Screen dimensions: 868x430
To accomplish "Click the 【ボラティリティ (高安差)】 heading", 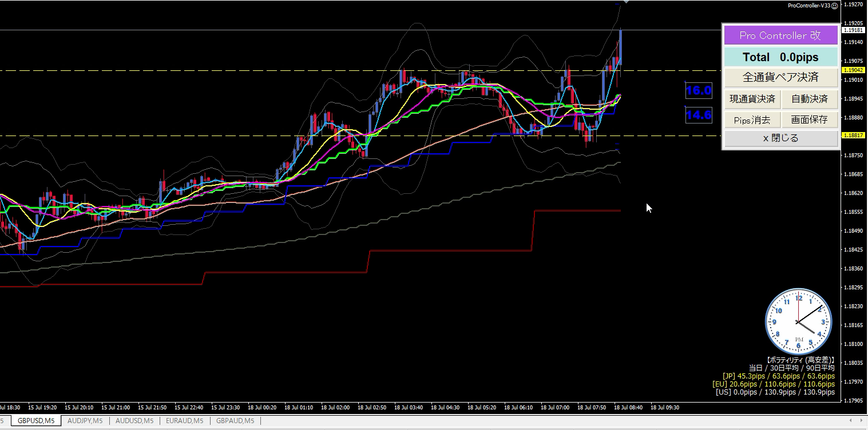I will 800,360.
